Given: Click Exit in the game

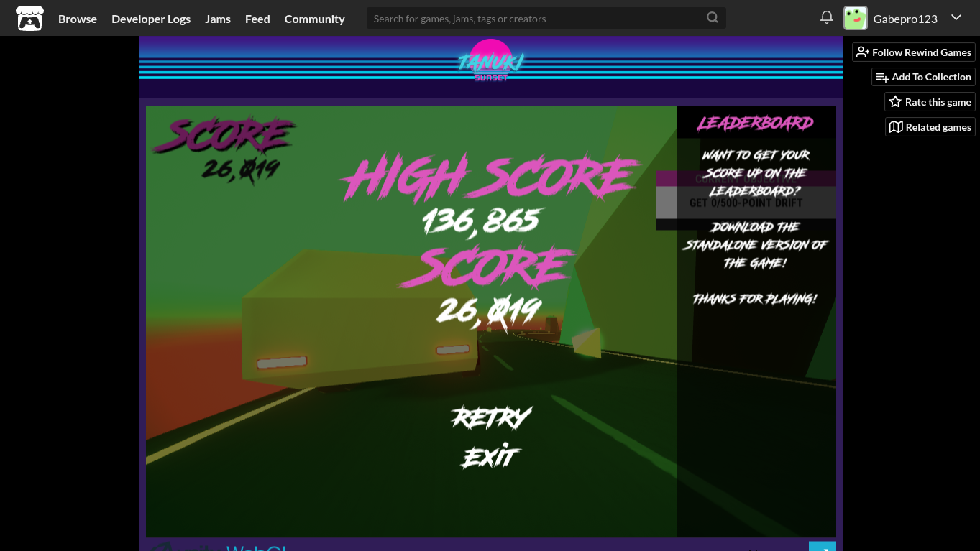Looking at the screenshot, I should click(x=491, y=455).
